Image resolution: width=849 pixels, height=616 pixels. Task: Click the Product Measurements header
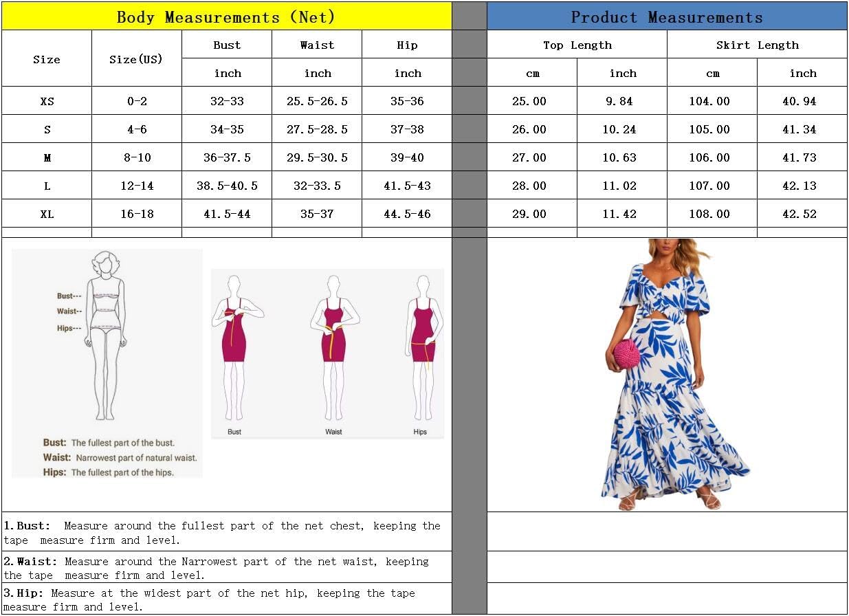pos(667,16)
